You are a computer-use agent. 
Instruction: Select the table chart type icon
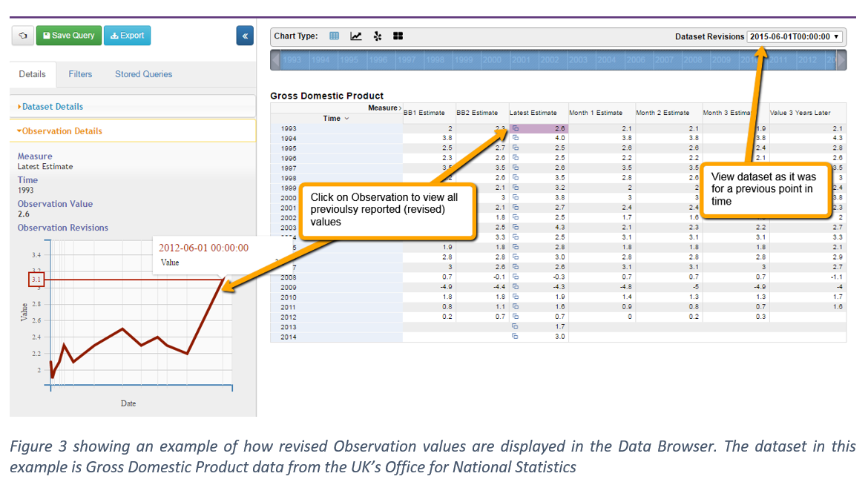334,36
